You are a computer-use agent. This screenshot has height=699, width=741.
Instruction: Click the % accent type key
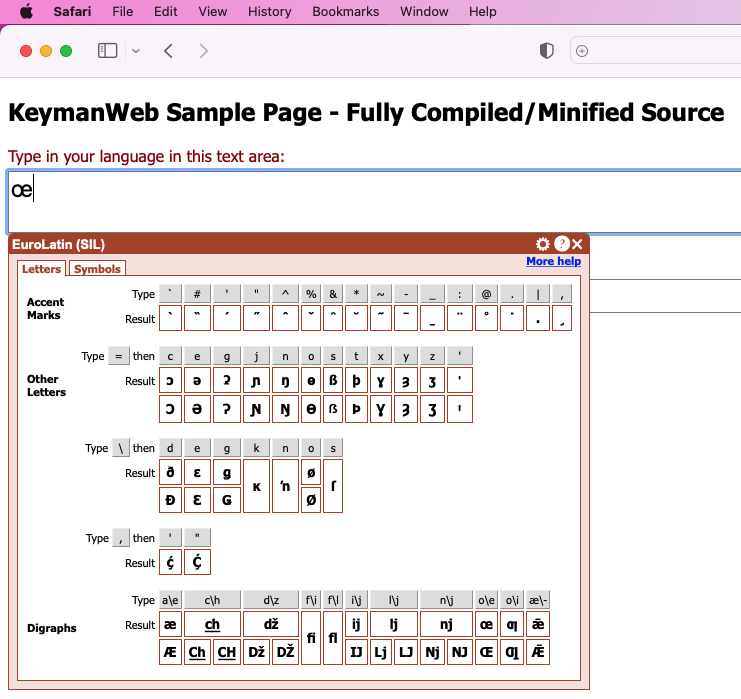311,293
